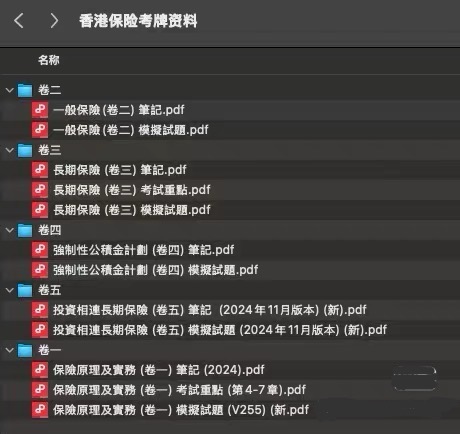Image resolution: width=460 pixels, height=434 pixels.
Task: Select the 卷三 folder icon
Action: click(25, 150)
